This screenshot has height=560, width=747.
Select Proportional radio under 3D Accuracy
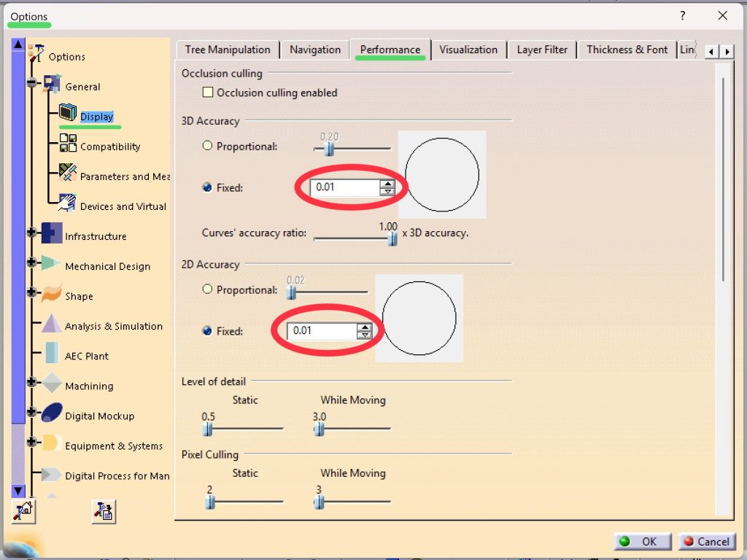(x=207, y=146)
